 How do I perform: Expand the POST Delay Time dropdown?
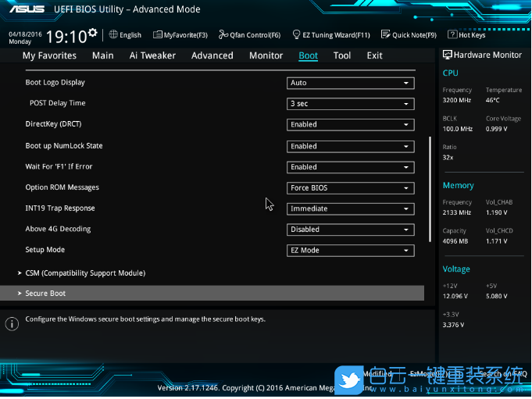(x=350, y=104)
